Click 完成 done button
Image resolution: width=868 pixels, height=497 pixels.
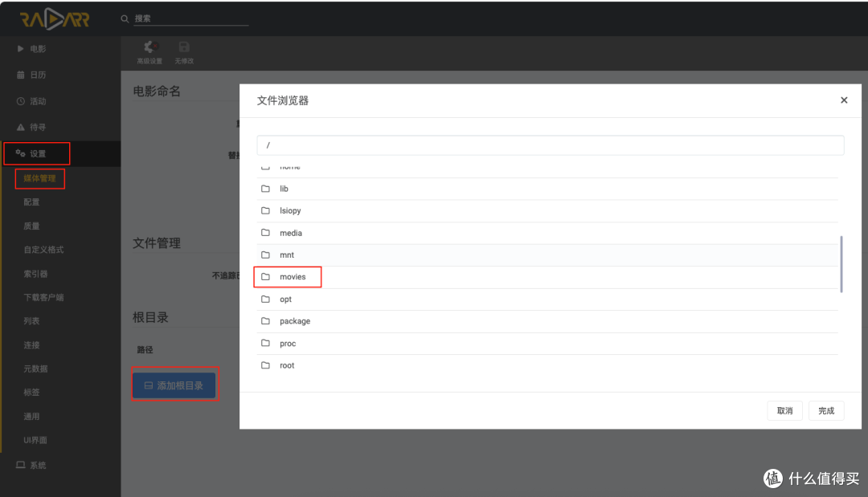[826, 411]
